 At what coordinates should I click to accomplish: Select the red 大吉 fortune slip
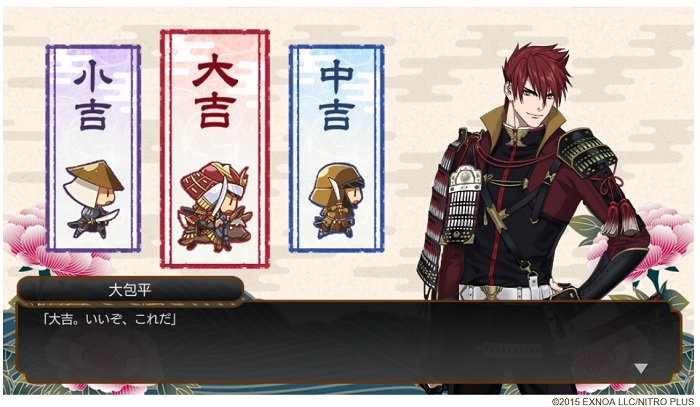pyautogui.click(x=215, y=149)
